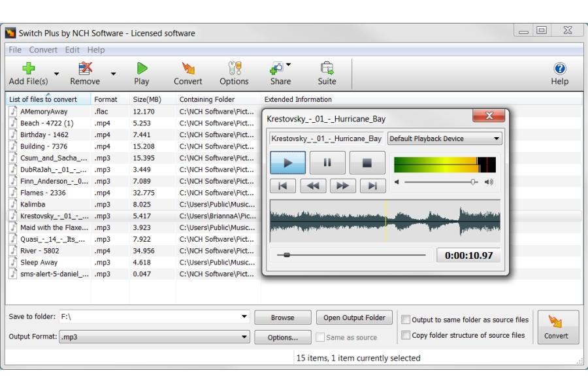Sort by List of files to convert column

[x=48, y=99]
